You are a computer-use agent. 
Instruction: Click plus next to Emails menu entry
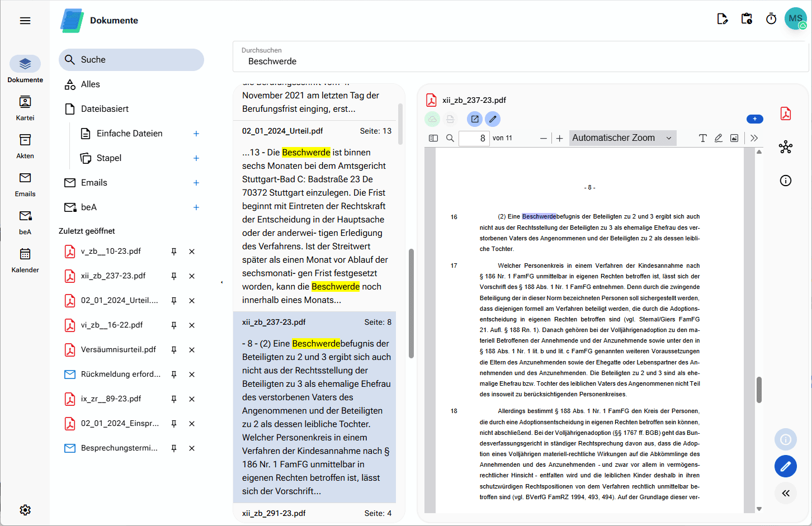(196, 183)
